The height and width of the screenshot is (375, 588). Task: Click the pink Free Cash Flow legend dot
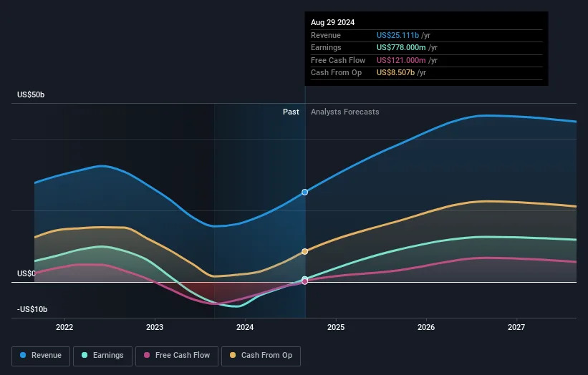pos(147,355)
